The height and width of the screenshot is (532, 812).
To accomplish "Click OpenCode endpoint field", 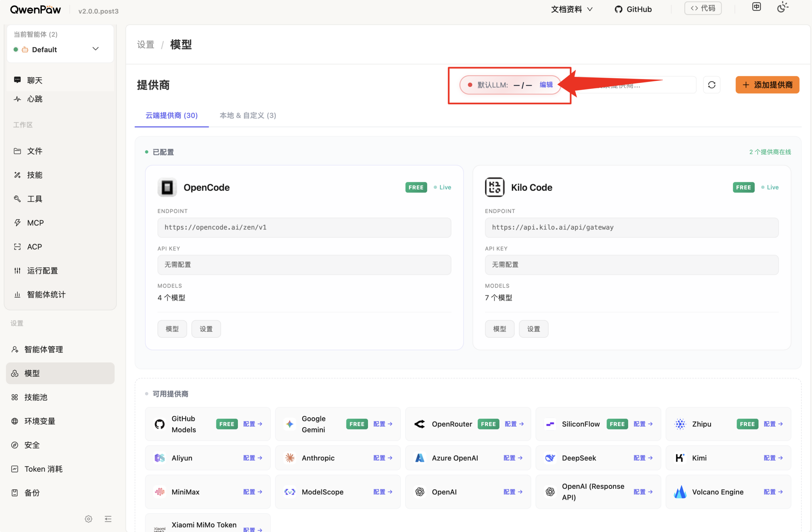I will click(304, 227).
